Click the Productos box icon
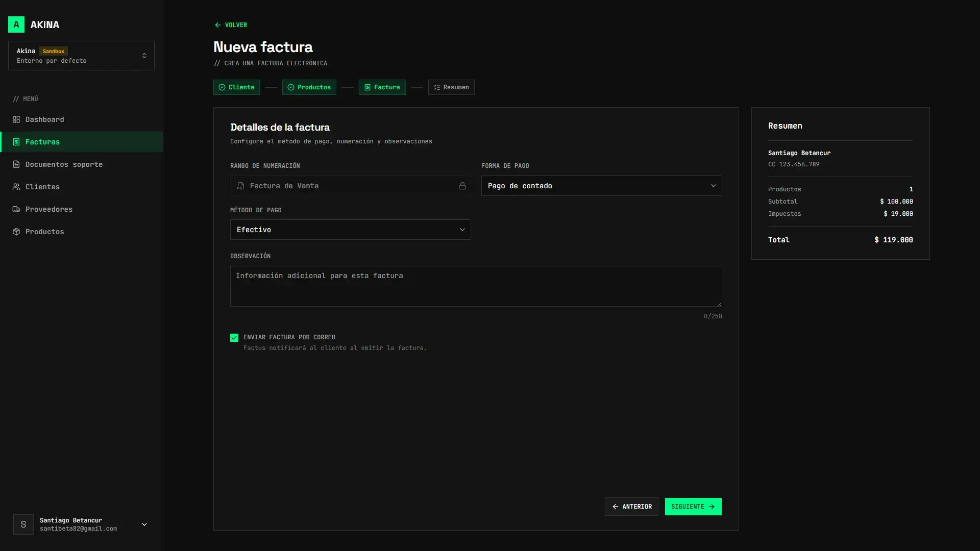 16,232
